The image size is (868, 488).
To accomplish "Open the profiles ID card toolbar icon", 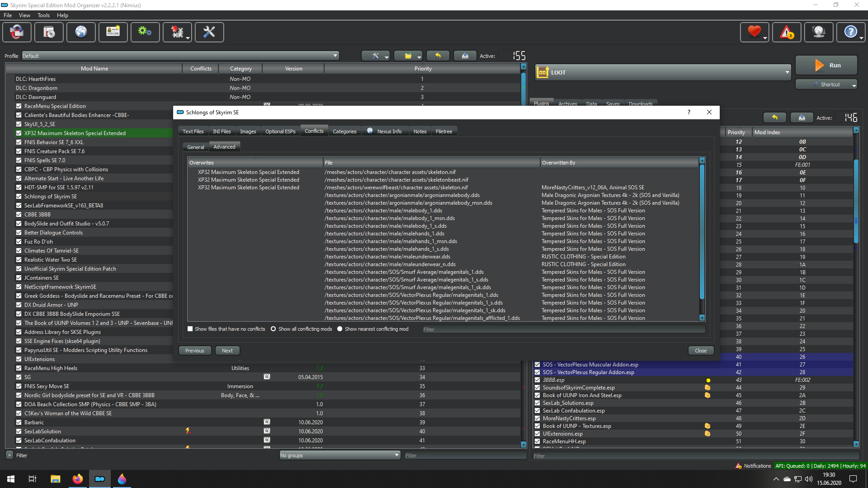I will coord(113,32).
